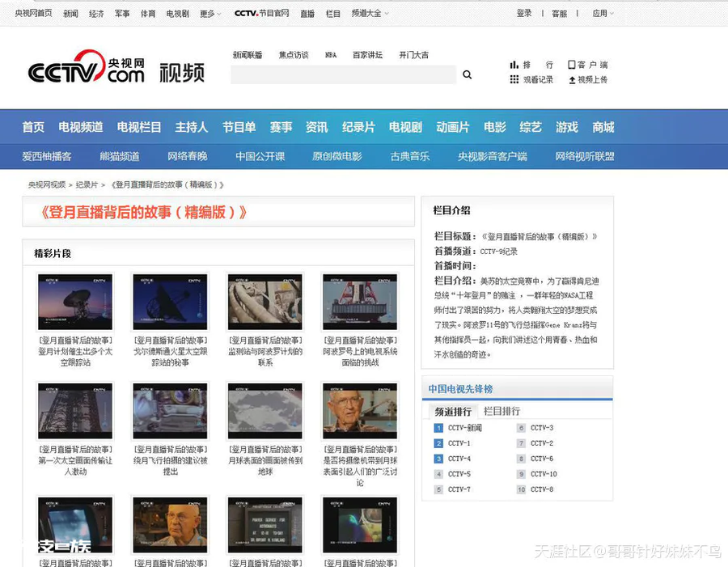Click in the video search box
Screen dimensions: 728x567
point(343,74)
